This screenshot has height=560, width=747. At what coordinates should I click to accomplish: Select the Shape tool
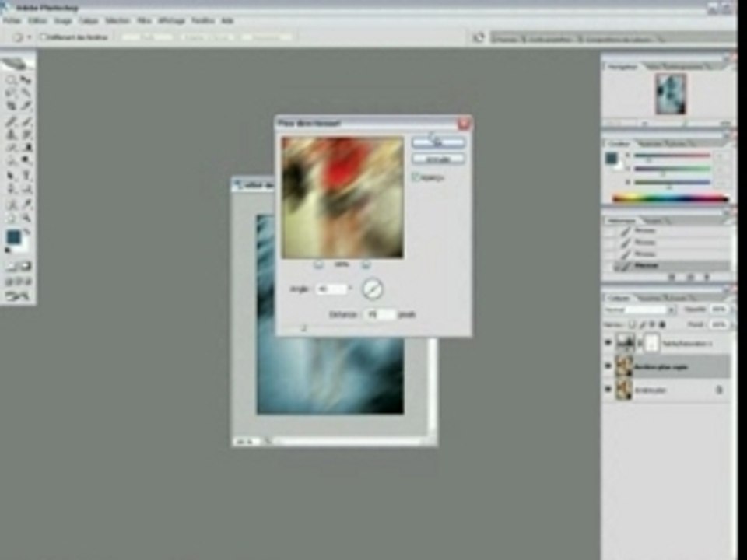pos(26,190)
